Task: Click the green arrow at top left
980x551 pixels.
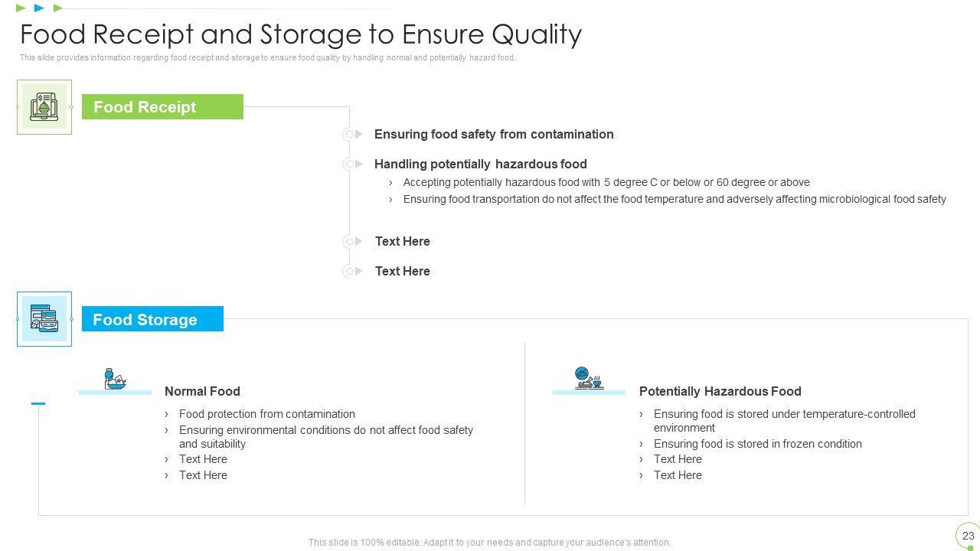Action: pyautogui.click(x=21, y=8)
